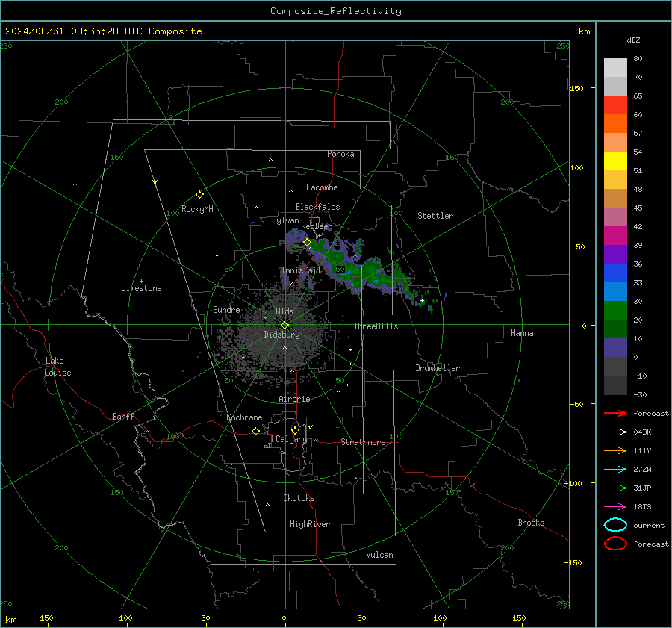Click the light gray 80-70 dBZ swatch
Viewport: 672px width, 628px height.
[x=615, y=68]
